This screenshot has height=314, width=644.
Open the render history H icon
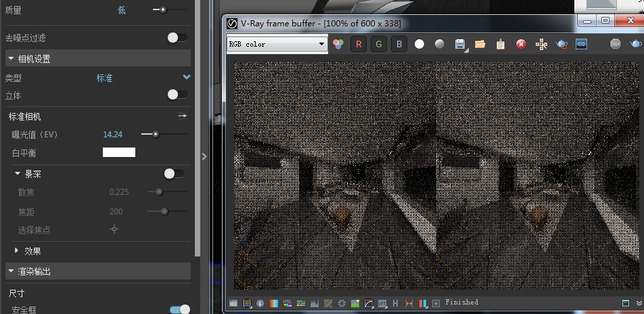click(x=396, y=303)
